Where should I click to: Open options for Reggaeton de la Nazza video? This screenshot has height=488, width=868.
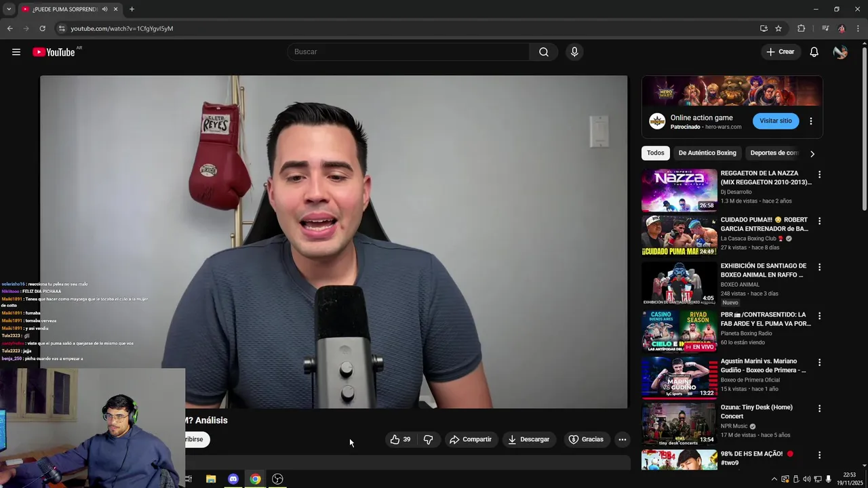tap(819, 175)
